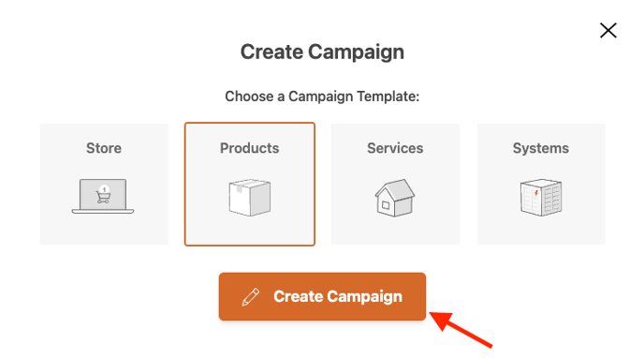Select the Products template label
Viewport: 644px width, 358px height.
tap(249, 148)
